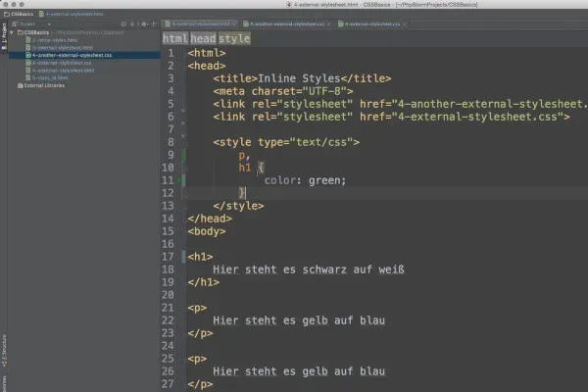588x392 pixels.
Task: Click the scroll-from-source target icon
Action: pyautogui.click(x=123, y=24)
